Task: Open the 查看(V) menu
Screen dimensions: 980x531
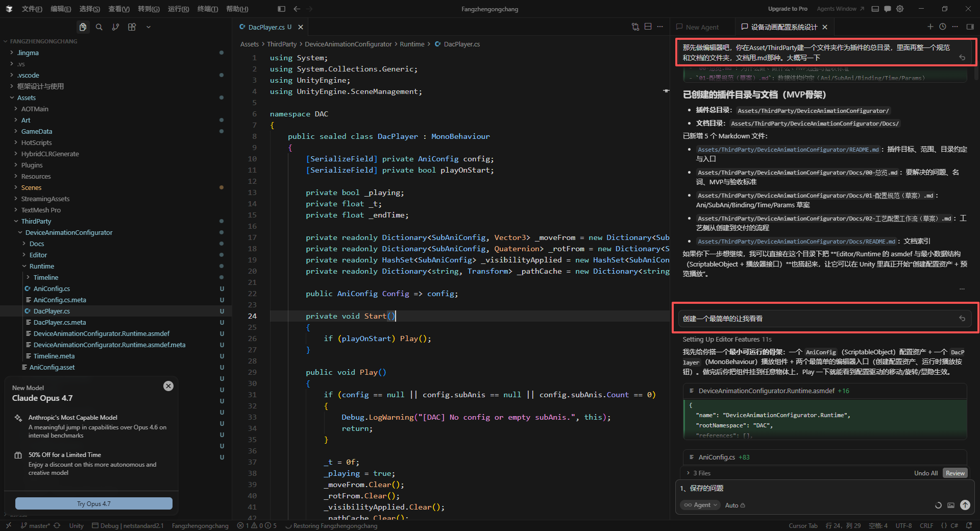Action: point(118,9)
